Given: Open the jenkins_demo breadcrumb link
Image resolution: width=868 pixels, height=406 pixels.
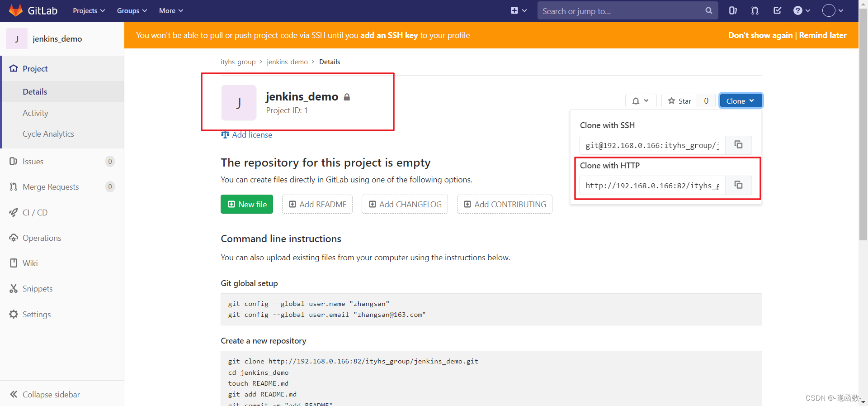Looking at the screenshot, I should pos(287,62).
